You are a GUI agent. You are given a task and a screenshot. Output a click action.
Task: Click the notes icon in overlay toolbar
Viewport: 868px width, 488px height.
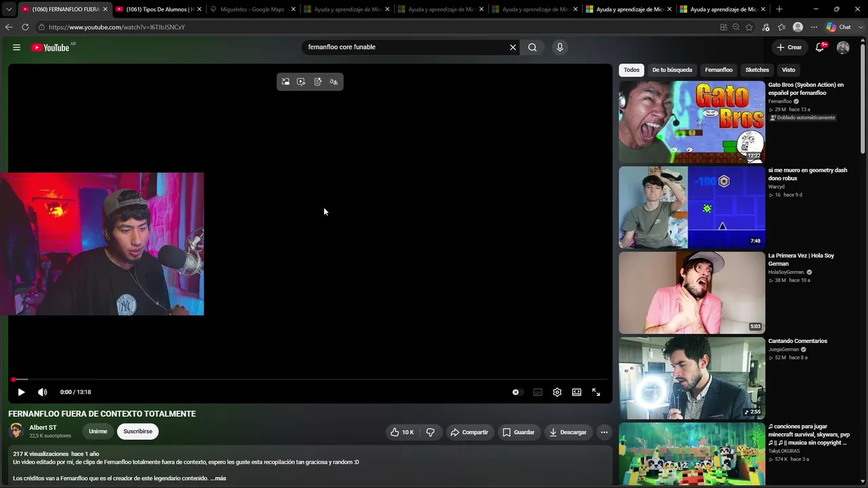click(317, 82)
